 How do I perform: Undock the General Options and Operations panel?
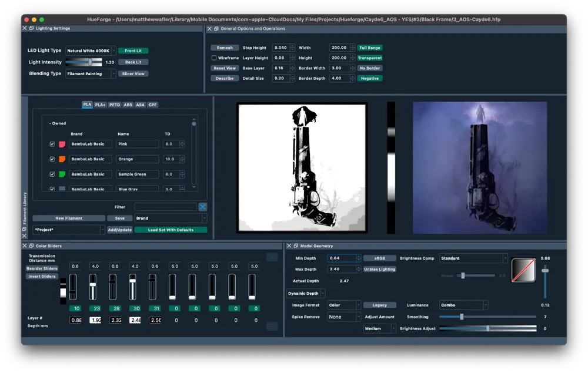(x=216, y=28)
